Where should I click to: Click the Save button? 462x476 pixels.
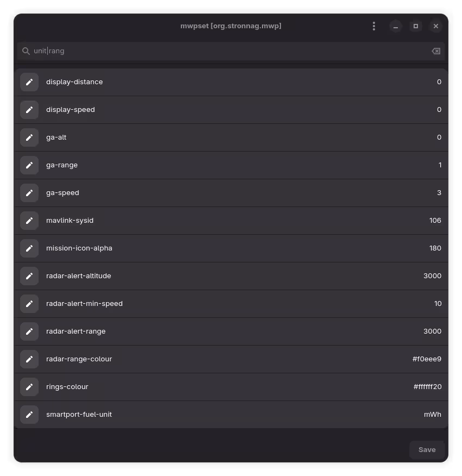point(427,450)
